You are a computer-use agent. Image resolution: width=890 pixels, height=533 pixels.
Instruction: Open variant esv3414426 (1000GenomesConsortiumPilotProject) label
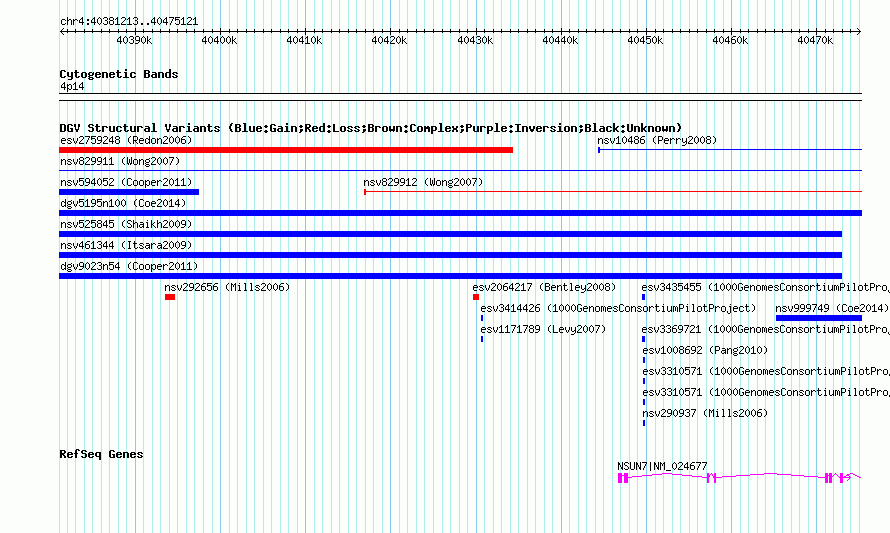click(x=618, y=308)
